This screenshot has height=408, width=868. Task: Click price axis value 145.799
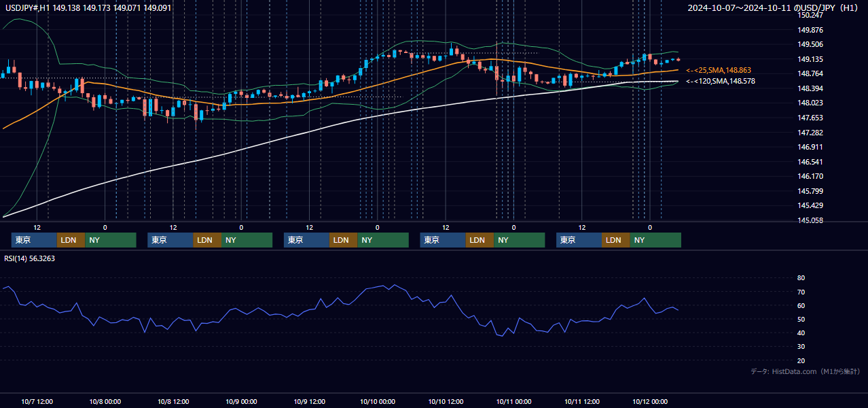tap(810, 191)
